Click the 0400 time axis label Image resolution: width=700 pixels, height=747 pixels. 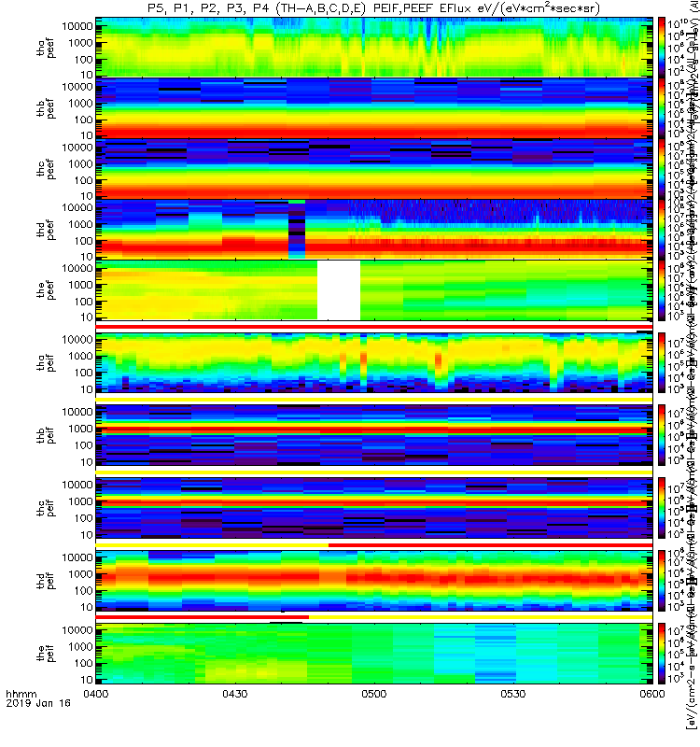pos(96,694)
